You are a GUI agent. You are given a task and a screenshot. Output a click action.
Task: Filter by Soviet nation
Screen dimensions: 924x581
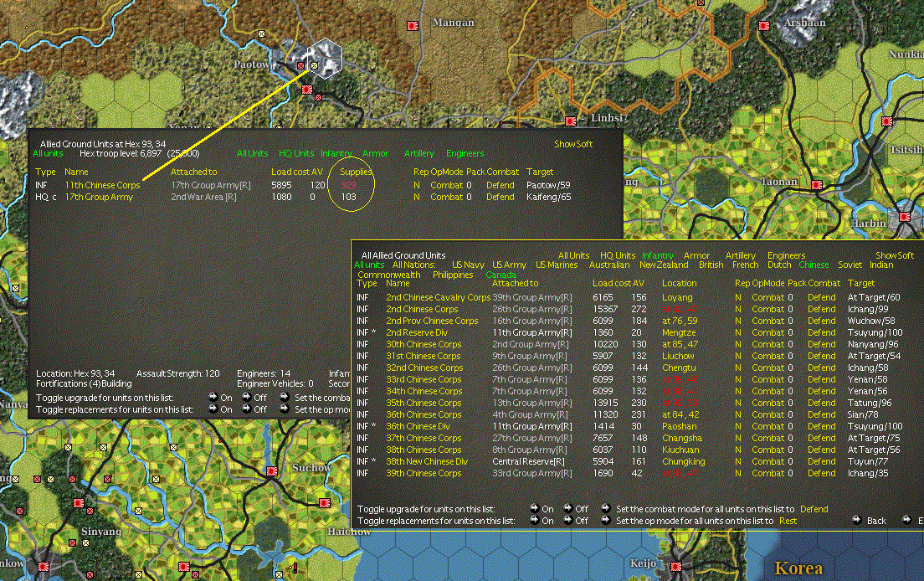point(850,265)
